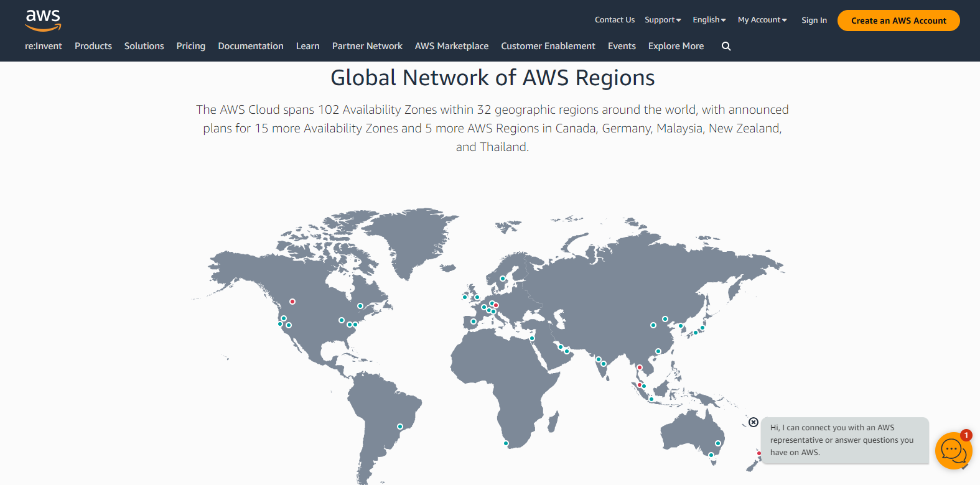Screen dimensions: 980x485
Task: Select the red region dot in Thailand
Action: tap(639, 367)
